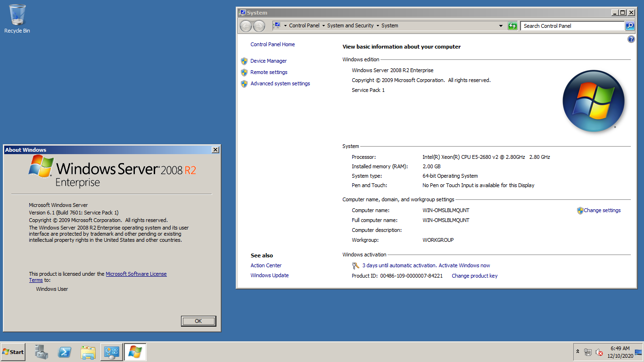Close the About Windows dialog
The width and height of the screenshot is (644, 362).
tap(215, 150)
